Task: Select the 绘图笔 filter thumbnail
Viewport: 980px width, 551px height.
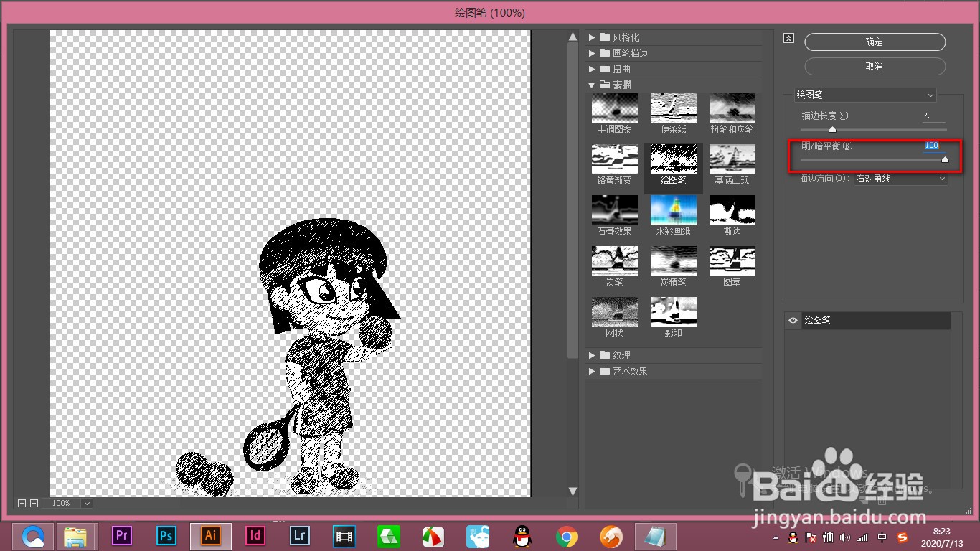Action: [673, 159]
